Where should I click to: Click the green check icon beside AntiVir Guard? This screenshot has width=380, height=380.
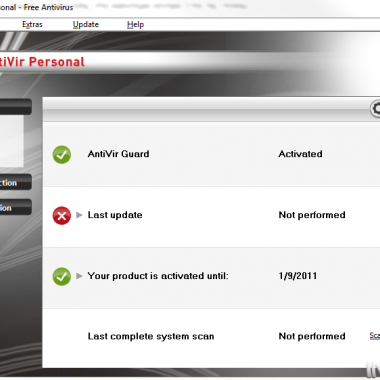point(62,155)
